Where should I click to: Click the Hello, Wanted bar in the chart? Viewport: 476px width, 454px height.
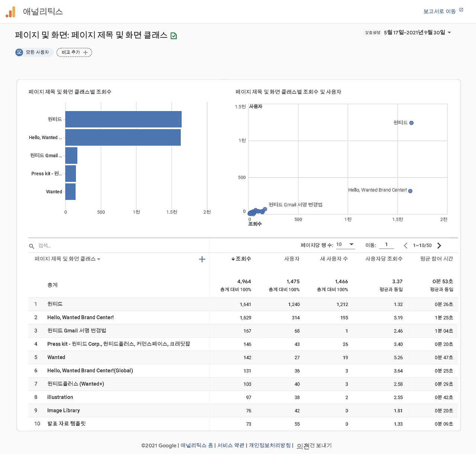(x=123, y=138)
